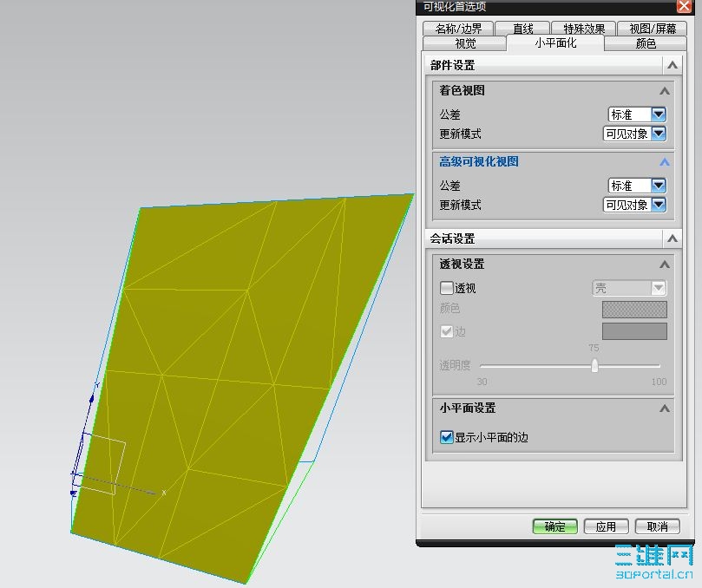Toggle the 边 checkbox
The height and width of the screenshot is (588, 702).
click(446, 331)
